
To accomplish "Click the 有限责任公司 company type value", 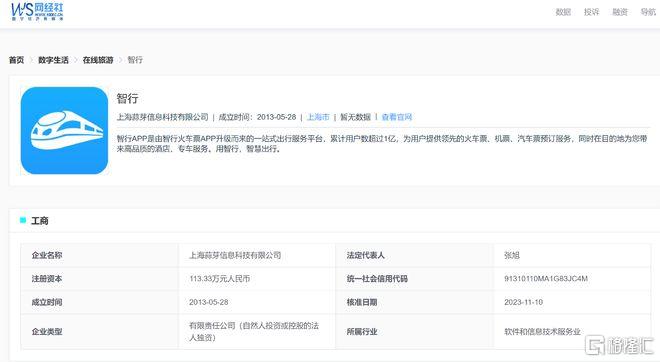I will tap(254, 332).
